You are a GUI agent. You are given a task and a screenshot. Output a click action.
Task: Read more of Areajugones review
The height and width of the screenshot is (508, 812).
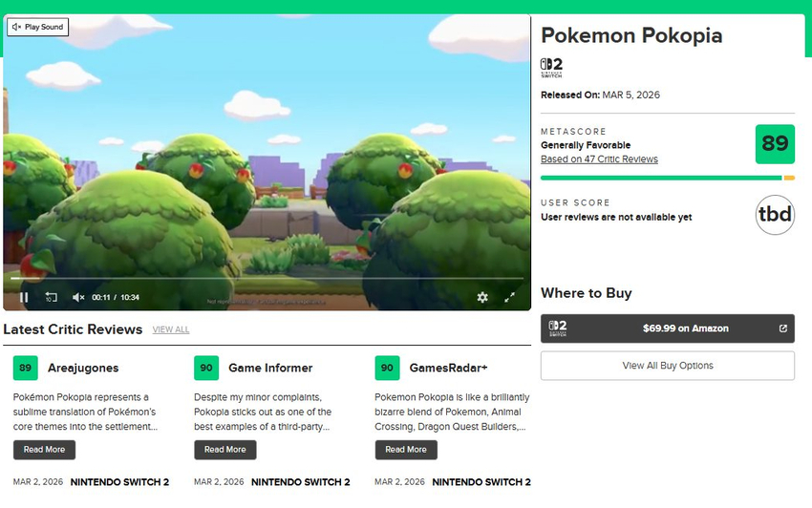pos(44,450)
